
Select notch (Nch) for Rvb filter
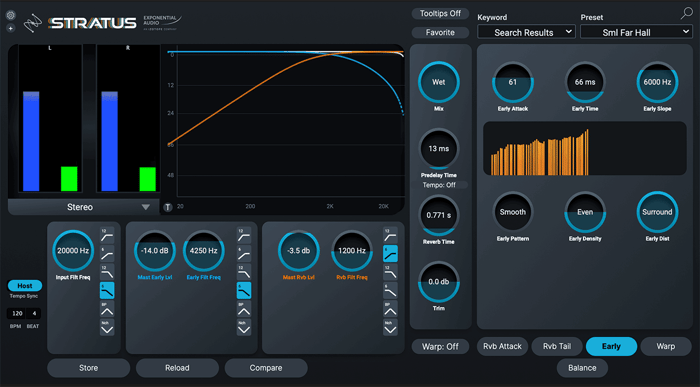click(x=390, y=327)
